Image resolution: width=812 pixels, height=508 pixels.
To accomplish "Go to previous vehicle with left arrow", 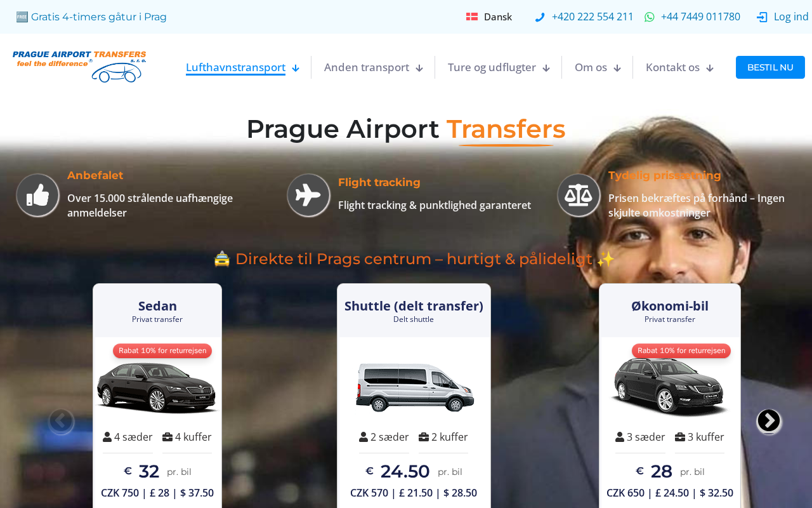I will 61,420.
